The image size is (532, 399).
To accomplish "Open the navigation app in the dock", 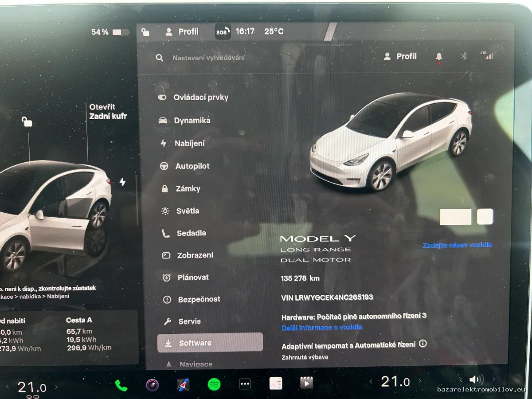I will click(x=183, y=384).
